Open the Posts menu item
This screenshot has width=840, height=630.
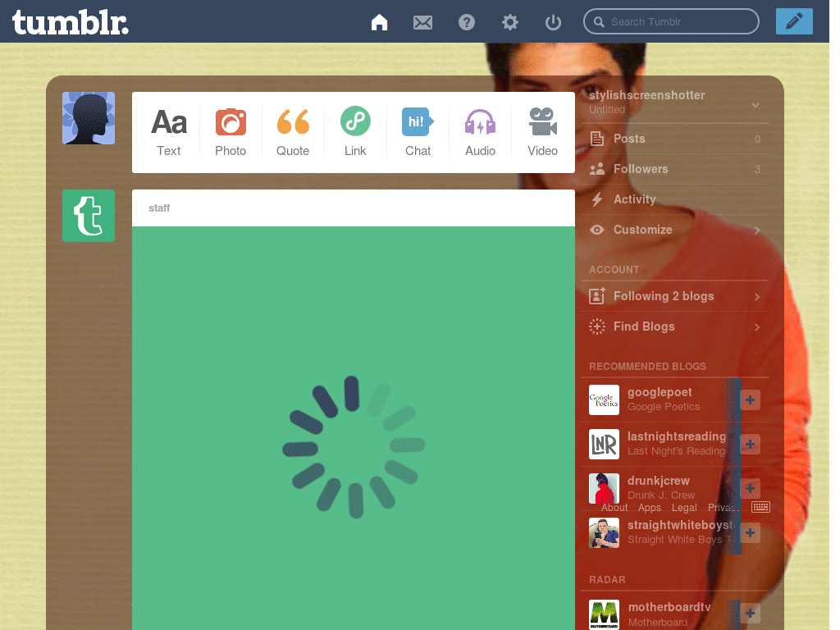[x=675, y=139]
